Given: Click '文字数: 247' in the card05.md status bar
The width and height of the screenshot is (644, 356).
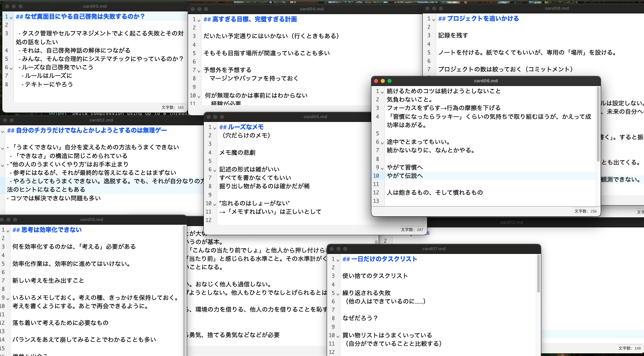Looking at the screenshot, I should (412, 230).
